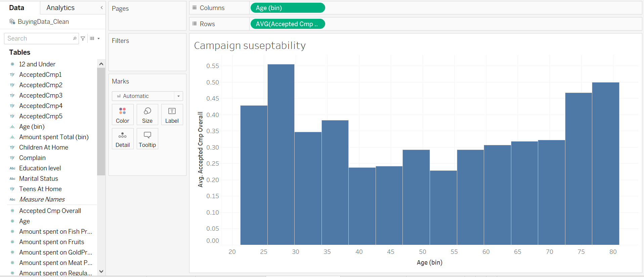Switch to the Analytics tab
644x277 pixels.
click(60, 8)
